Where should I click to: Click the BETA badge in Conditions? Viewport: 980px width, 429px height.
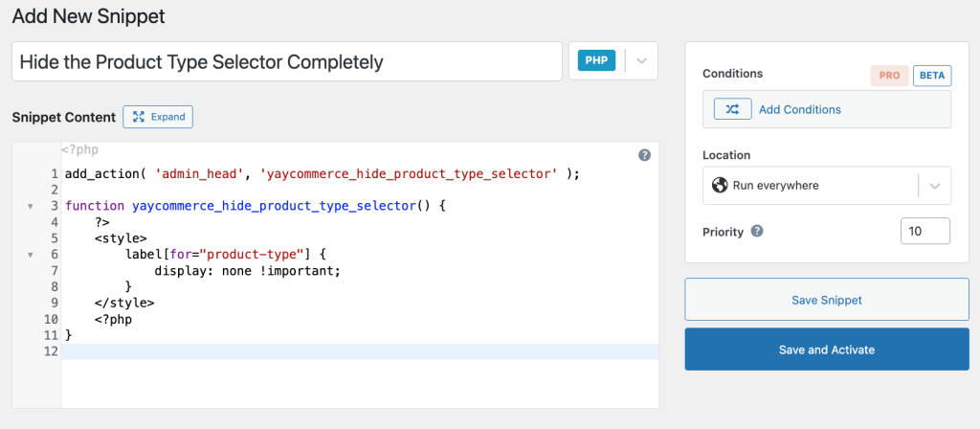[932, 76]
